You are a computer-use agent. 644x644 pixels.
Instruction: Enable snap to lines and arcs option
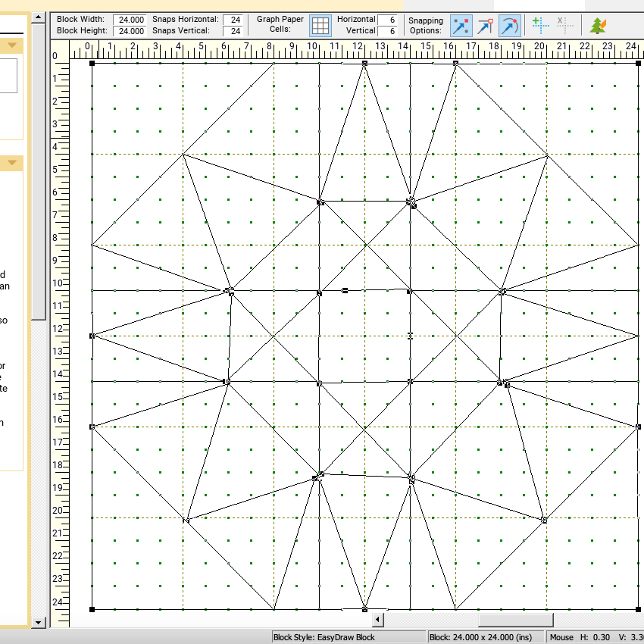pyautogui.click(x=511, y=27)
